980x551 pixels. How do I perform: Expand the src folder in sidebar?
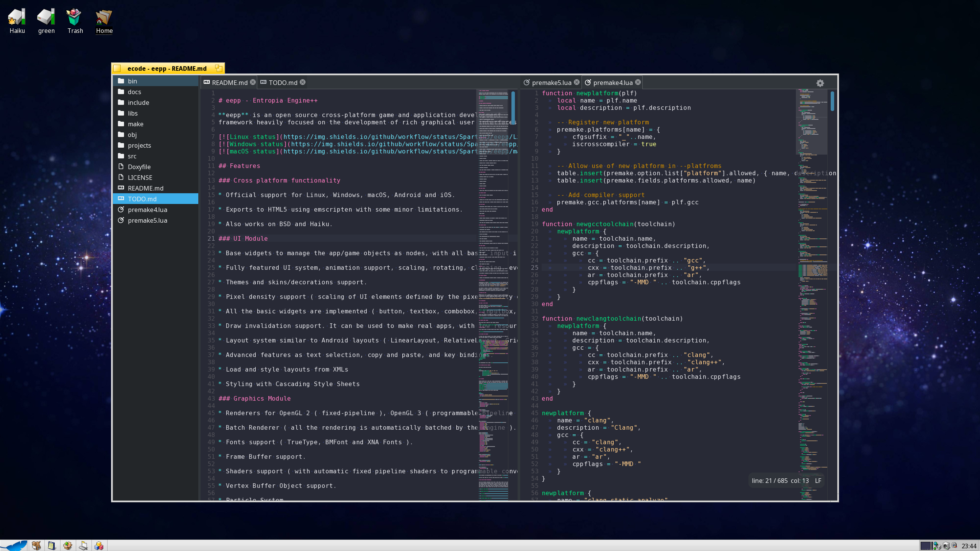[x=132, y=156]
